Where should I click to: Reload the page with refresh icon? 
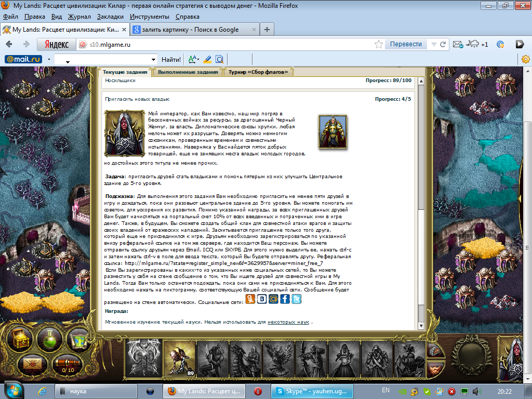(443, 45)
